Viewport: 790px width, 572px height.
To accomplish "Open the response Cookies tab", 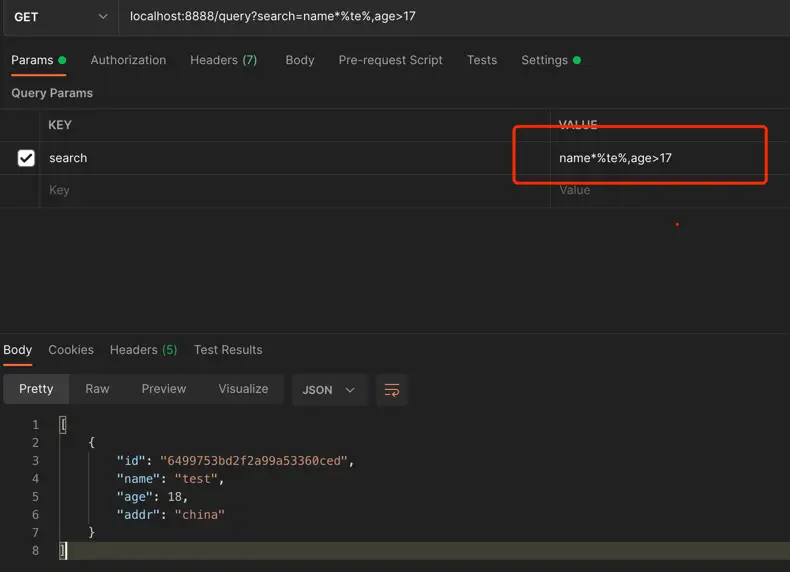I will (71, 350).
